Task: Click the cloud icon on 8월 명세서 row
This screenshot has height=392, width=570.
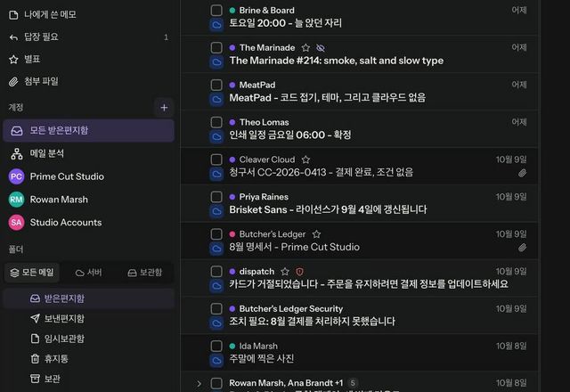Action: [216, 249]
